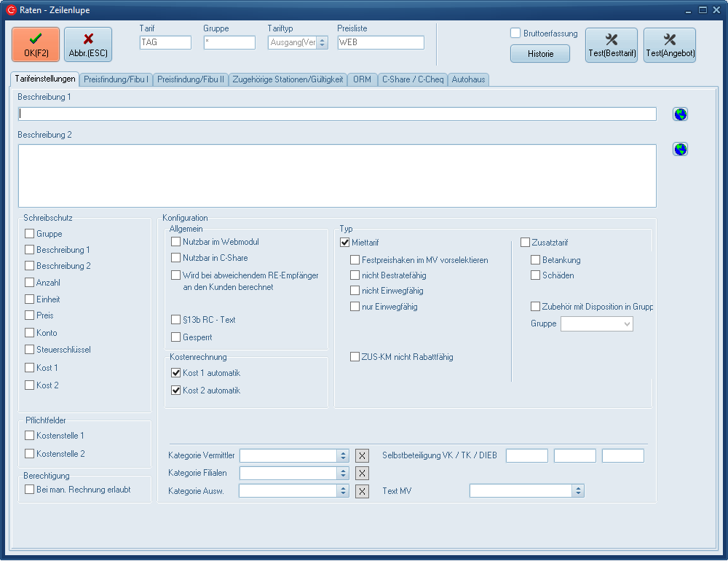Open the Test(Angebot) tool
Image resolution: width=728 pixels, height=561 pixels.
tap(669, 44)
